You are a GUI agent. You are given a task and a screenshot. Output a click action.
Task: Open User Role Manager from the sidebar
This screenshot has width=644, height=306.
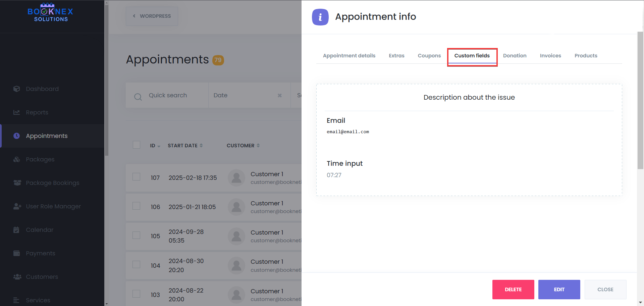tap(17, 206)
